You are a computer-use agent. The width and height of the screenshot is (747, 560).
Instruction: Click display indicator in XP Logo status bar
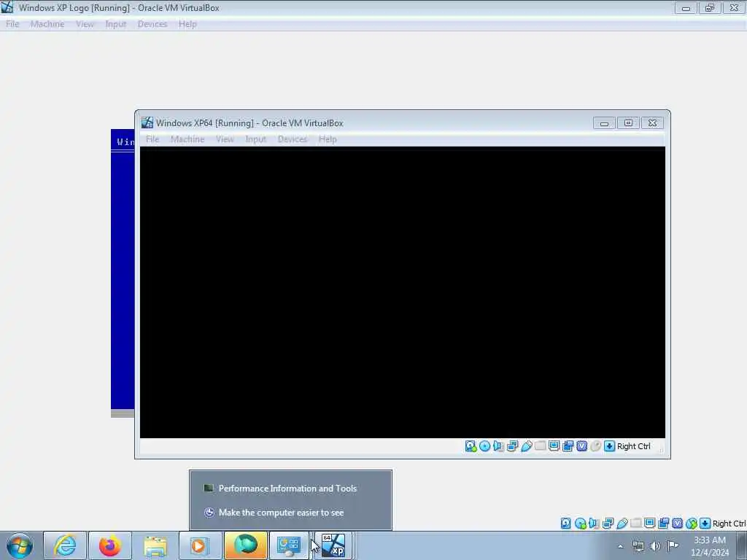pos(649,524)
